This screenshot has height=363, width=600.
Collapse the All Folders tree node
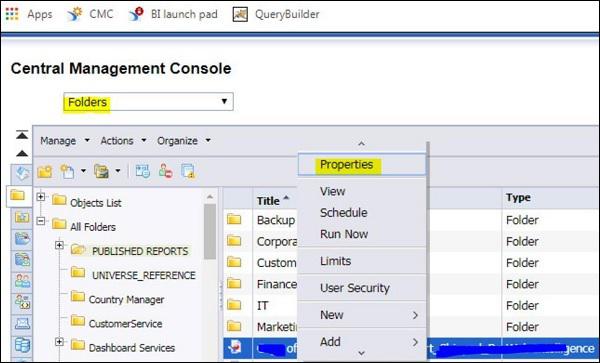41,221
